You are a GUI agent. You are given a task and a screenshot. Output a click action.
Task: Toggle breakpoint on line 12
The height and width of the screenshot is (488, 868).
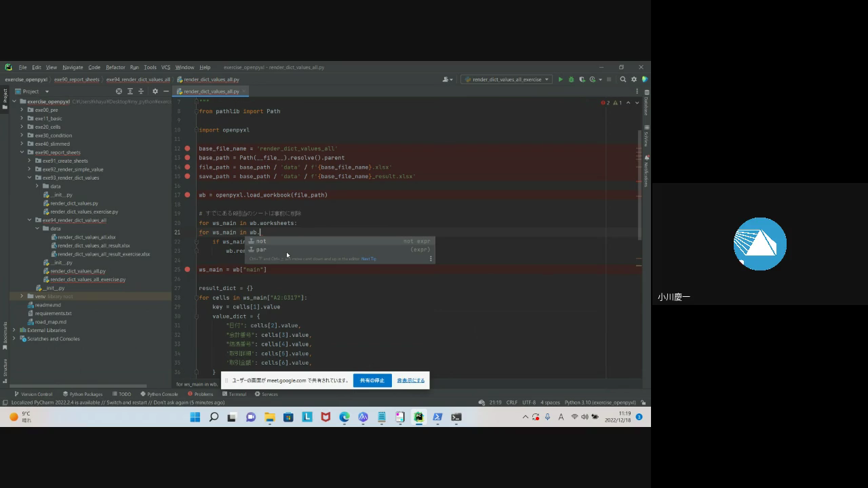187,148
